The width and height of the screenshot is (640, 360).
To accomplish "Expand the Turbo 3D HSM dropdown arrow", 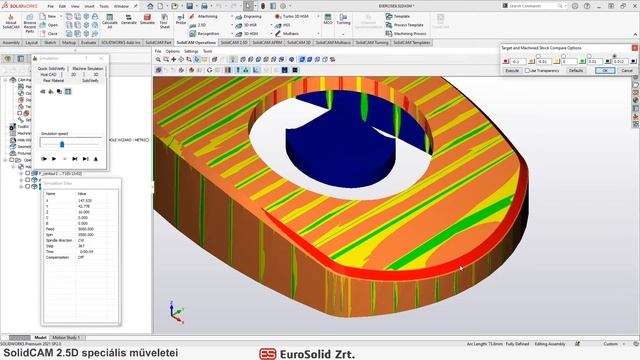I will pos(318,16).
